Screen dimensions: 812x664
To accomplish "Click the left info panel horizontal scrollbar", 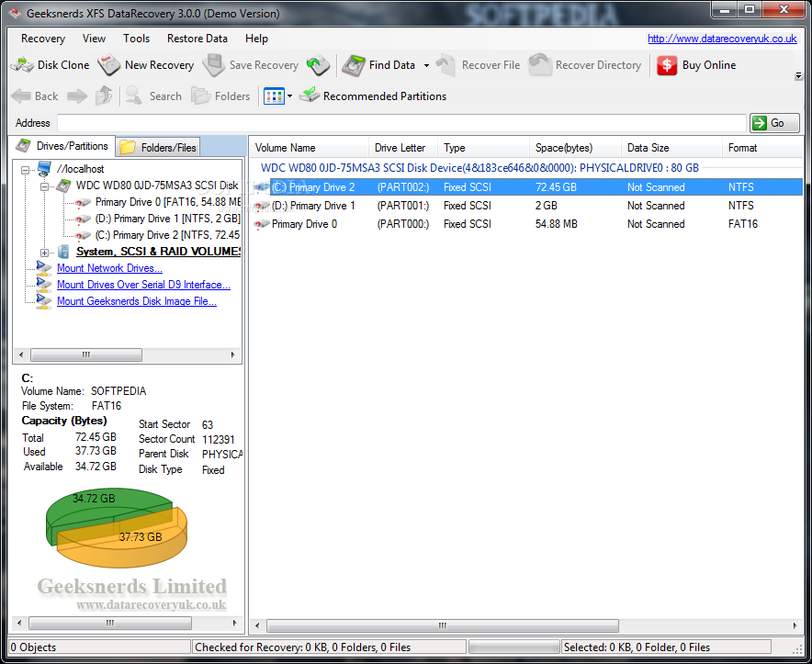I will pyautogui.click(x=110, y=623).
